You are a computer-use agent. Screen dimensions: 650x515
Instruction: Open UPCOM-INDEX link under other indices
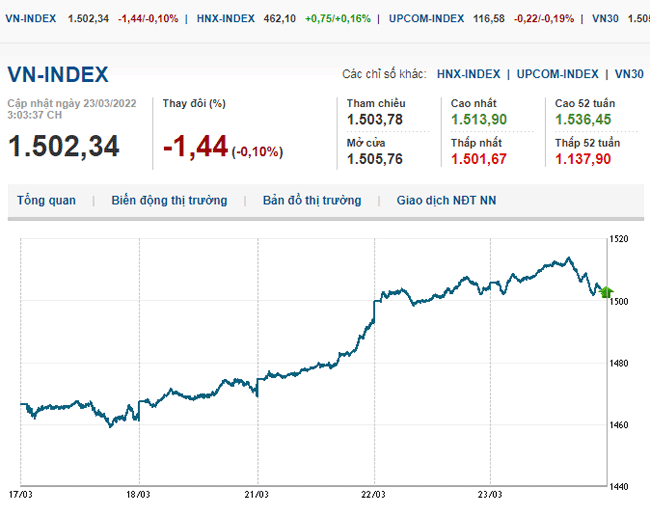pos(558,74)
